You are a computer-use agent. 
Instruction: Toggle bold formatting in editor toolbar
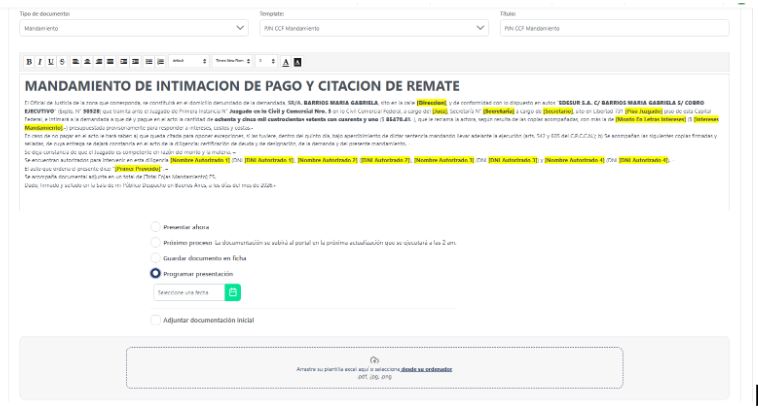[28, 62]
